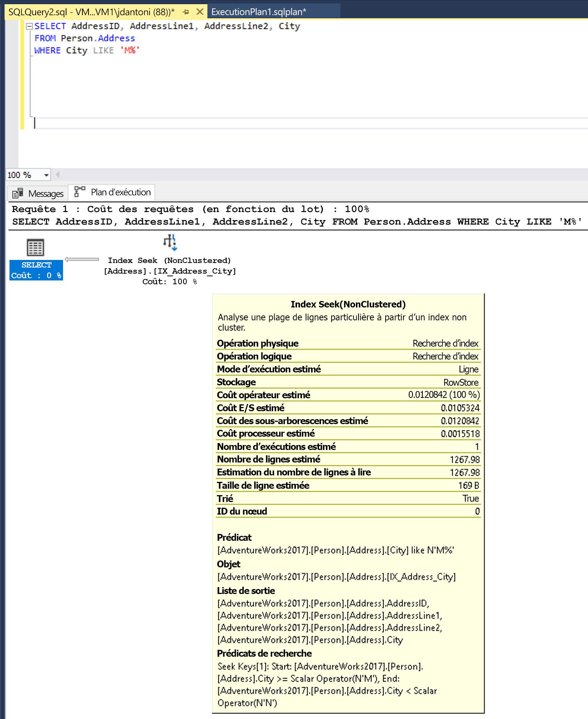588x719 pixels.
Task: Collapse the SELECT statement outline
Action: coord(29,27)
